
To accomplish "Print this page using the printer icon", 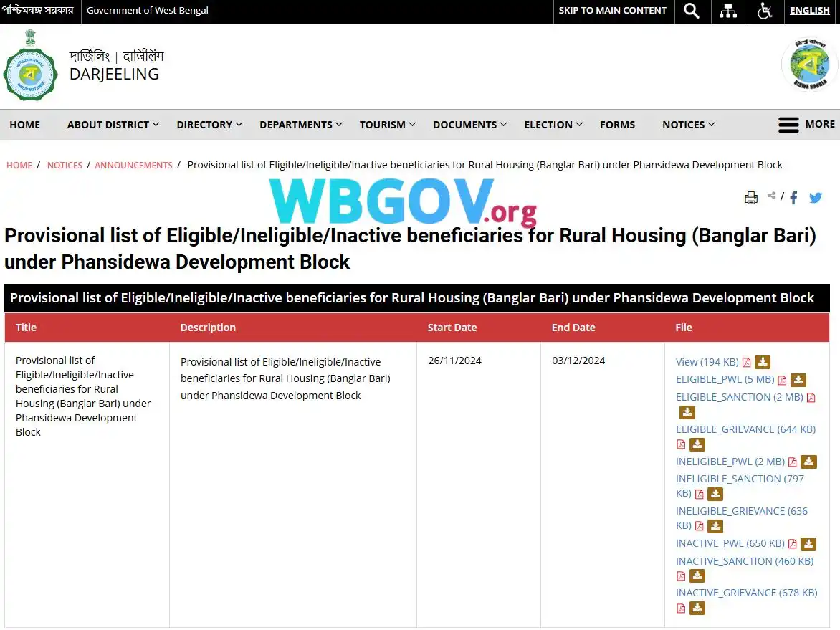I will click(x=751, y=198).
